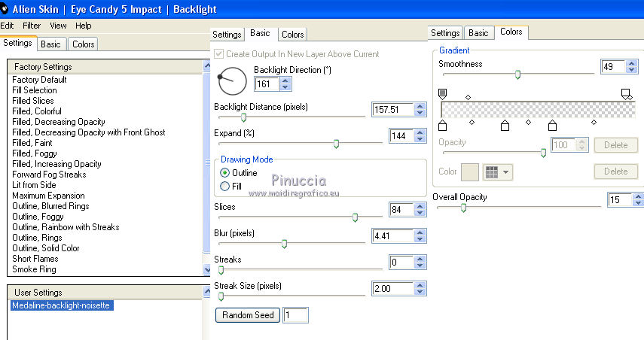Select the Basic tab in right panel
644x340 pixels.
pyautogui.click(x=478, y=33)
